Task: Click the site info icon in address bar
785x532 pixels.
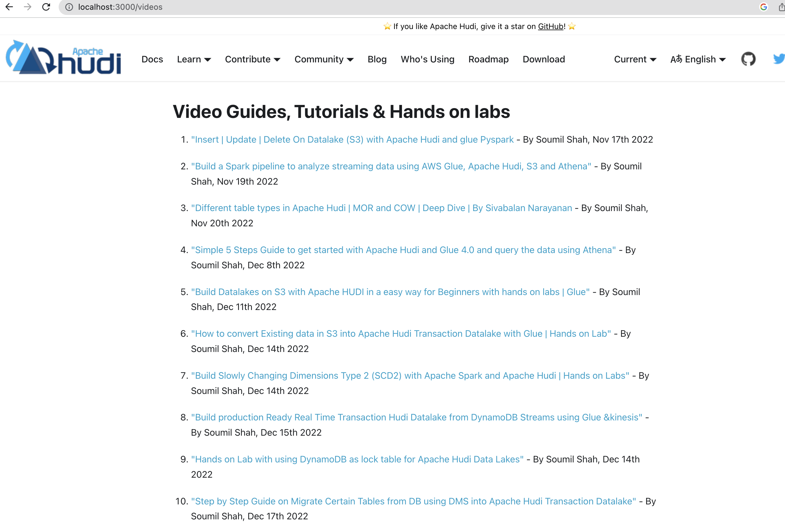Action: [x=69, y=7]
